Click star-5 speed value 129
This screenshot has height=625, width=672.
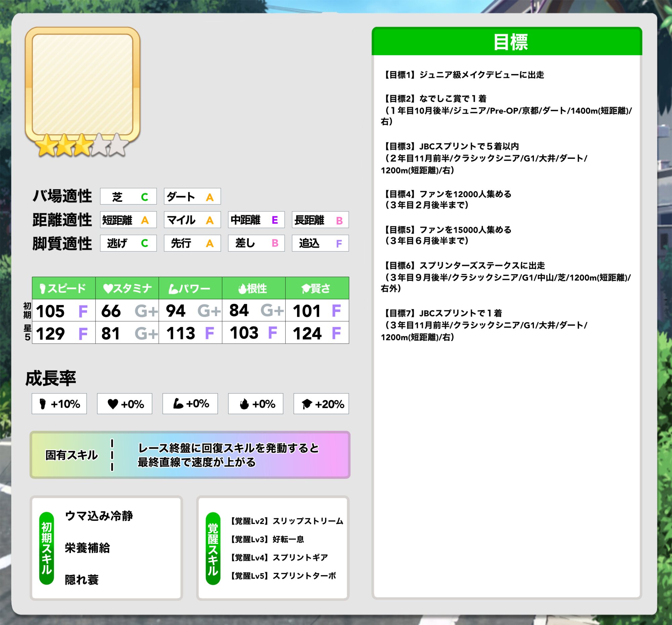[50, 334]
